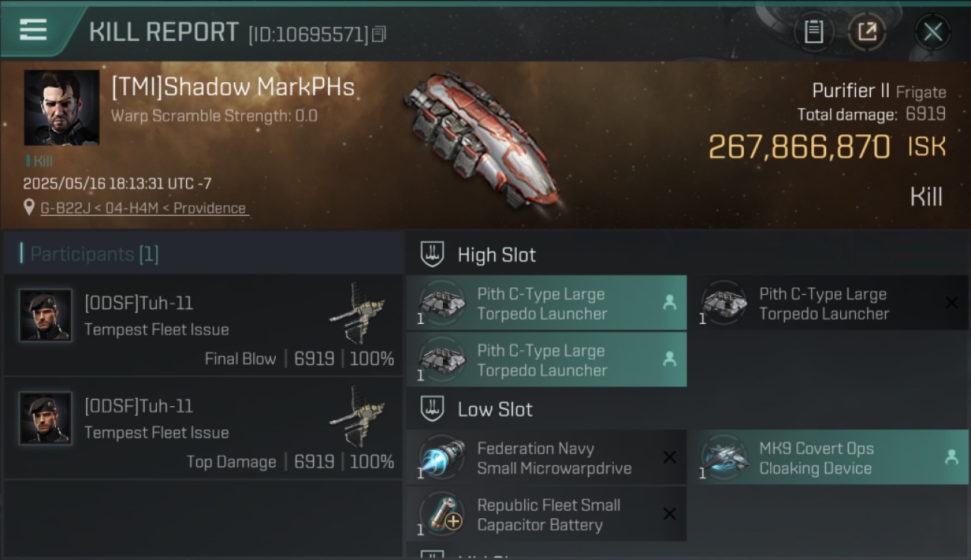This screenshot has width=971, height=560.
Task: Close the kill report window
Action: point(932,31)
